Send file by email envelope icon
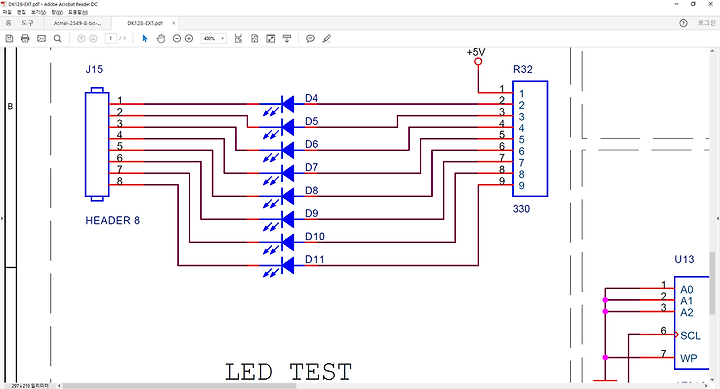Image resolution: width=720 pixels, height=389 pixels. coord(41,39)
